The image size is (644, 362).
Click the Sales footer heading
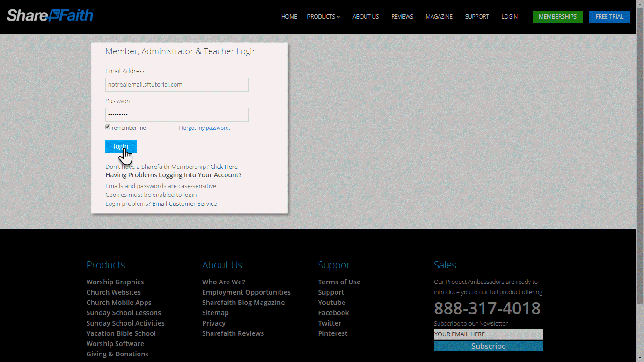pyautogui.click(x=445, y=265)
